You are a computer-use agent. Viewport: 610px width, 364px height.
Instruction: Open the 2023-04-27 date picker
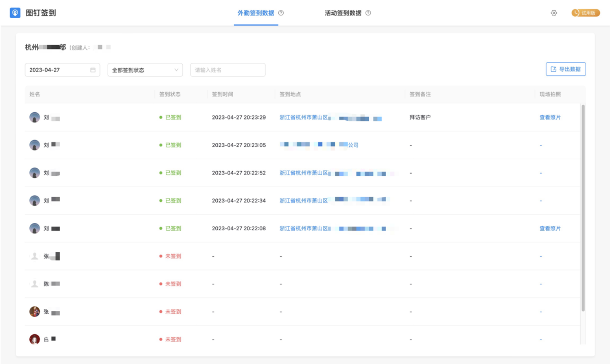(x=57, y=70)
